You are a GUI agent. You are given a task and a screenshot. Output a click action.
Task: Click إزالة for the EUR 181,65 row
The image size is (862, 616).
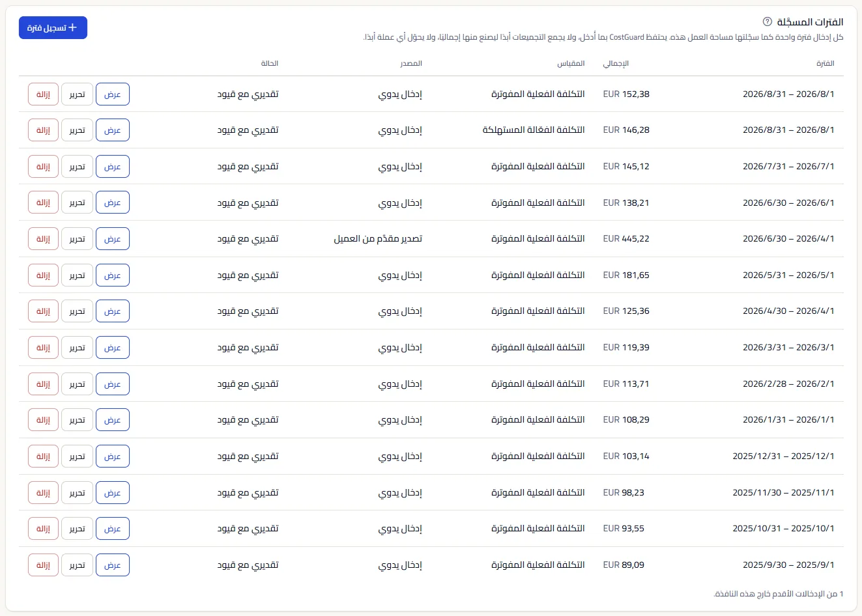pos(43,275)
